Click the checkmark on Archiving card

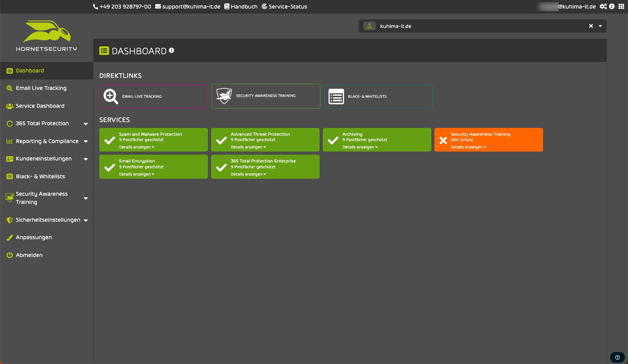[x=333, y=140]
